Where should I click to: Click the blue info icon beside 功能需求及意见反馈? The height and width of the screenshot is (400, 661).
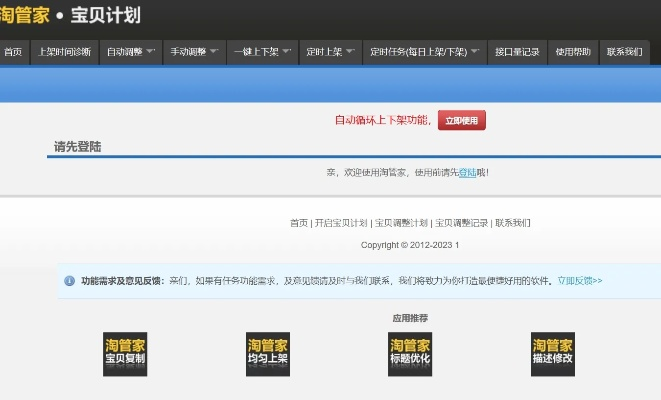tap(69, 281)
